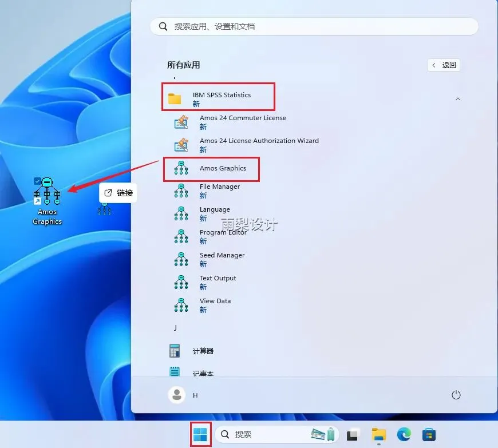
Task: Collapse the IBM SPSS Statistics folder chevron
Action: pos(458,99)
